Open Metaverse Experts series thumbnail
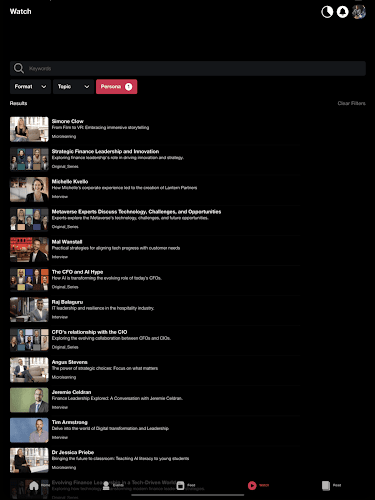 (x=29, y=220)
